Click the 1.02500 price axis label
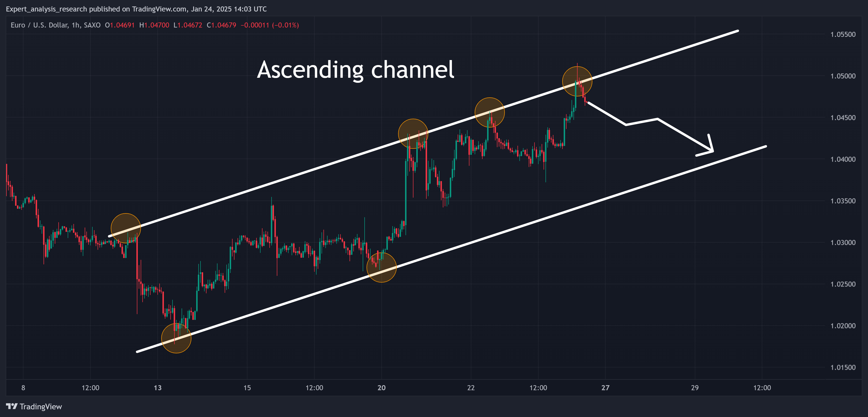The image size is (868, 417). [843, 284]
